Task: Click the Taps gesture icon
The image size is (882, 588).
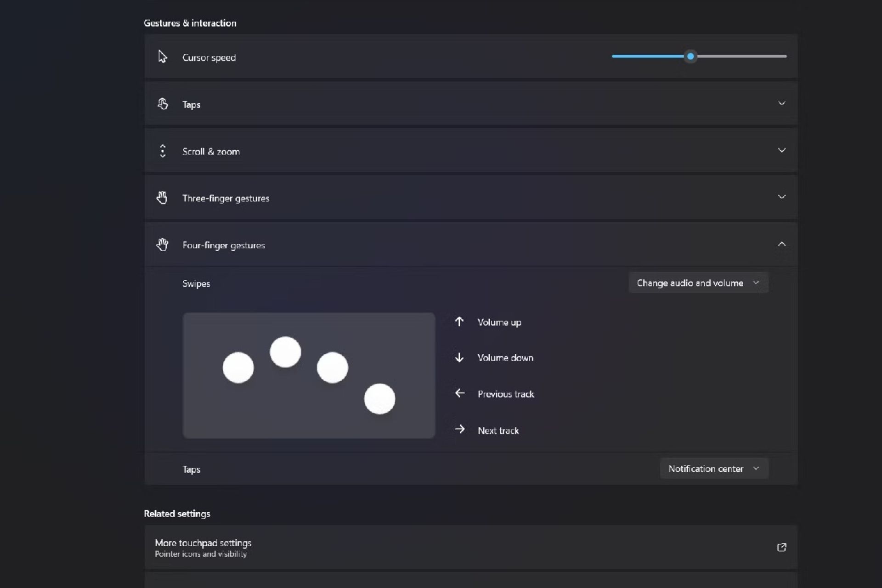Action: [x=162, y=104]
